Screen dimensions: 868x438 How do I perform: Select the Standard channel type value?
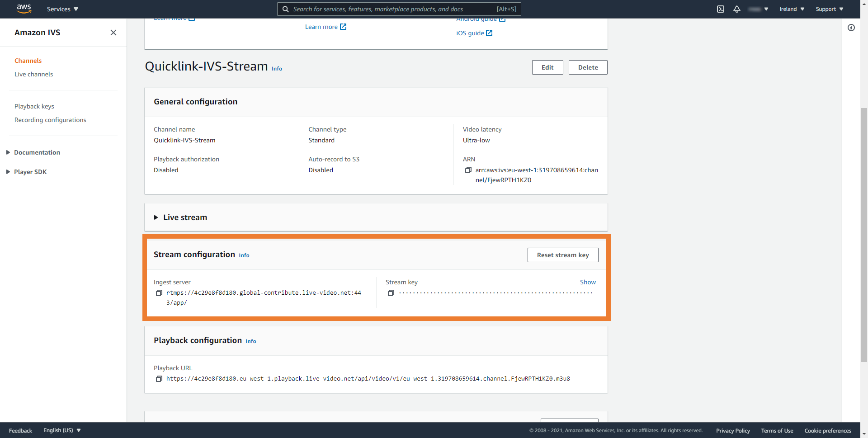[321, 140]
